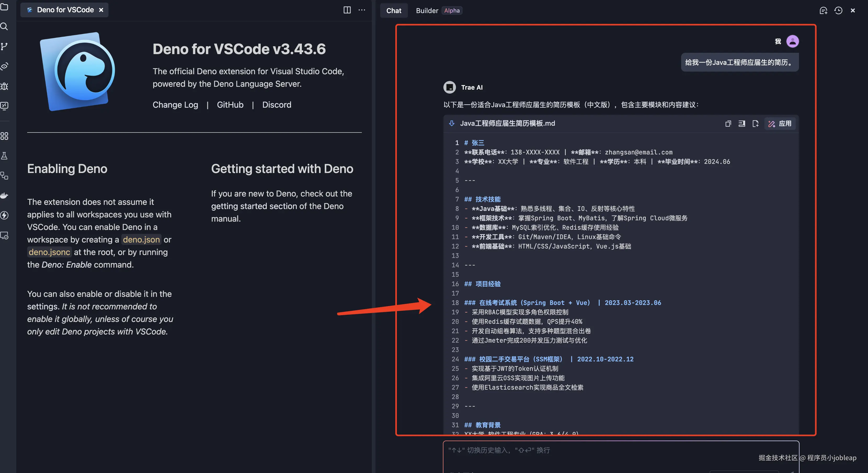Click the 应用 apply button

pyautogui.click(x=780, y=124)
